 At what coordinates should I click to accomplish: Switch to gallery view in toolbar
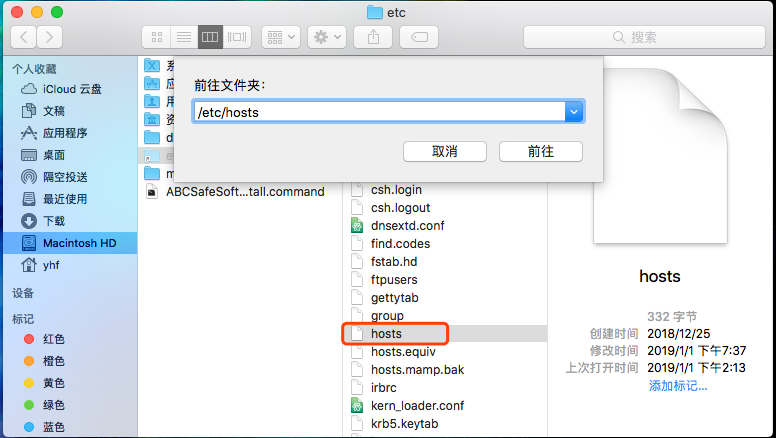(237, 37)
